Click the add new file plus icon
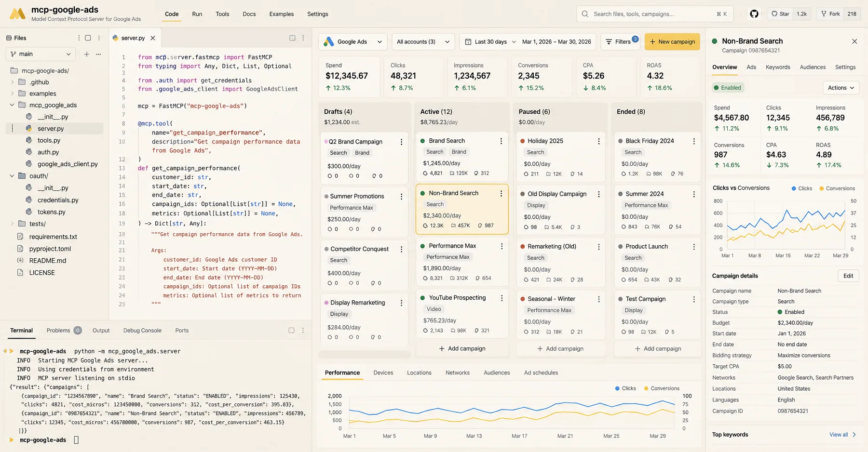This screenshot has width=868, height=452. tap(87, 54)
